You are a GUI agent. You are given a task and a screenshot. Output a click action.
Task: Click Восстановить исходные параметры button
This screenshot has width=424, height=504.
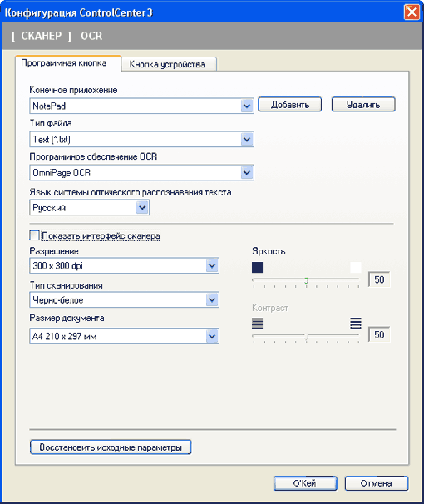click(111, 447)
